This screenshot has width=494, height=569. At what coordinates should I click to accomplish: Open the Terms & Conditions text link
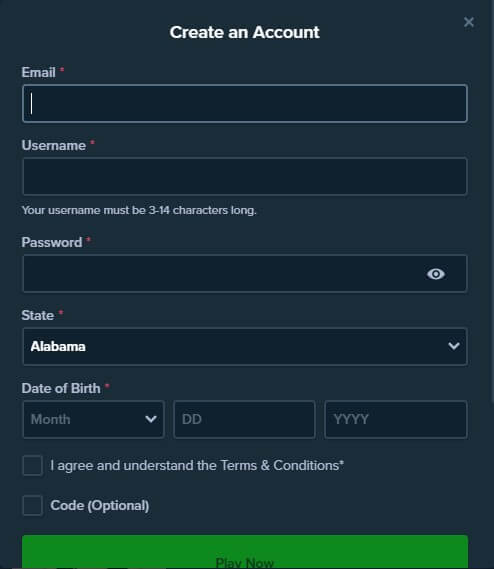[x=280, y=466]
